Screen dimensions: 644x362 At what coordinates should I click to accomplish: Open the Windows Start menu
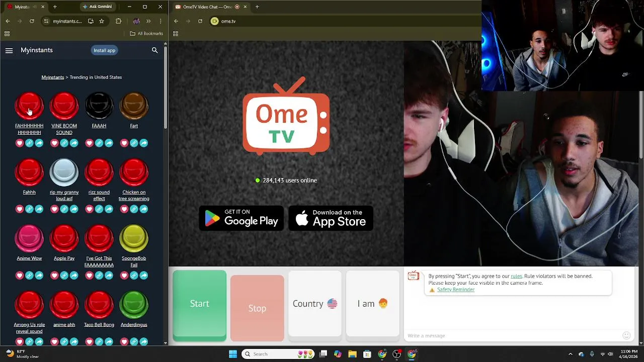click(233, 354)
